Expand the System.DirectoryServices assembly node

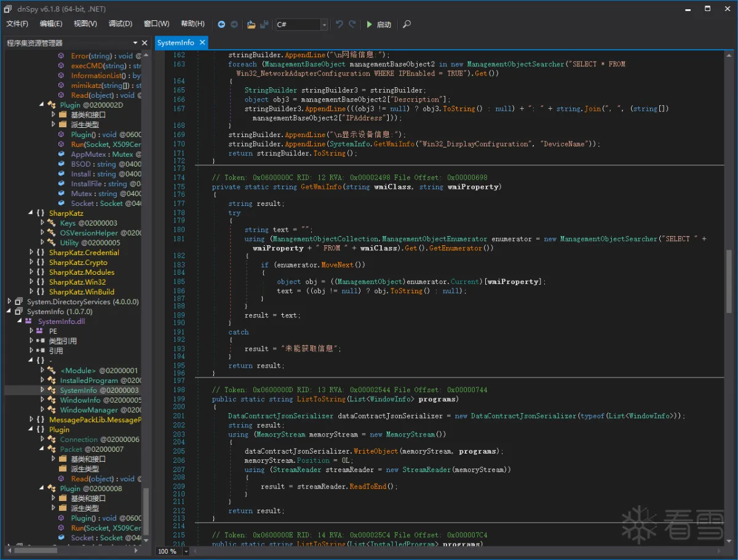10,302
